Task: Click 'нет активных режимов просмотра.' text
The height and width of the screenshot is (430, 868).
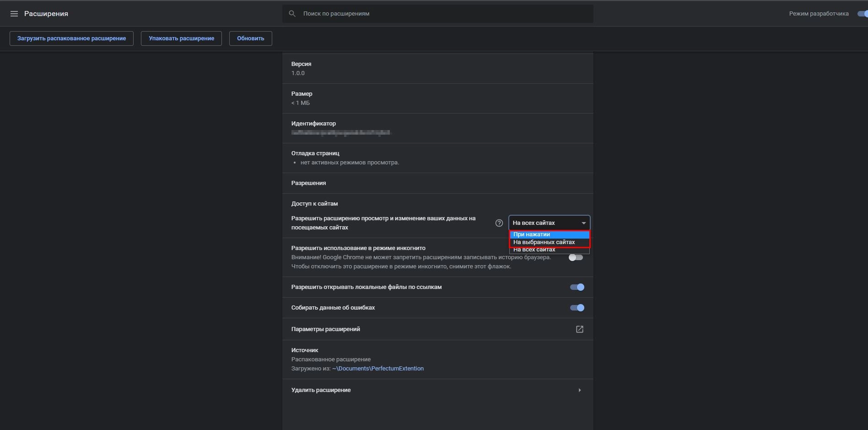Action: tap(350, 163)
